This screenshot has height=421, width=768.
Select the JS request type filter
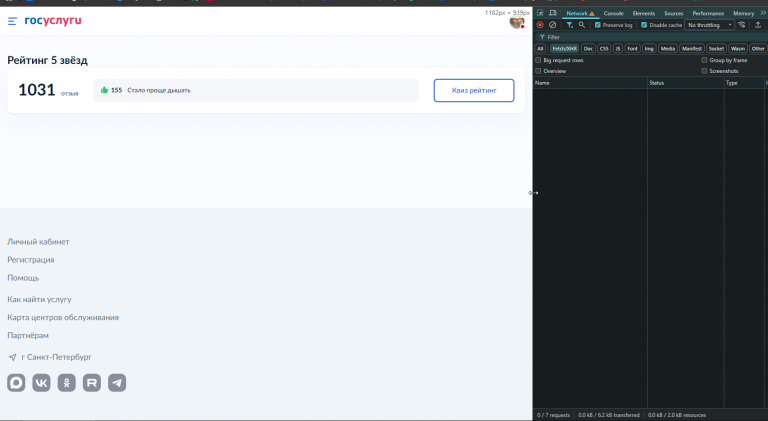pos(618,48)
